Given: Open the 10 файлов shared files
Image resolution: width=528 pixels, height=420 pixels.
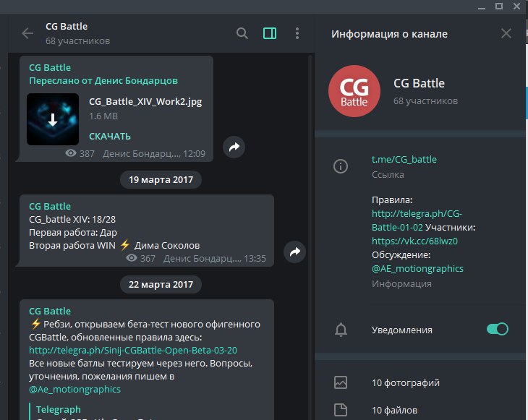Looking at the screenshot, I should (x=395, y=410).
